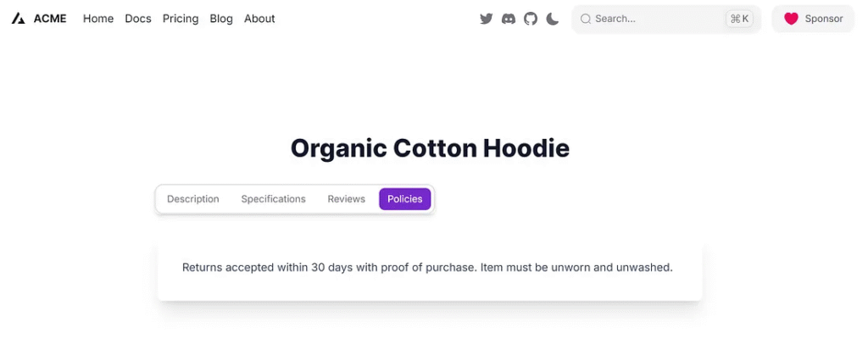Image resolution: width=868 pixels, height=344 pixels.
Task: Open the About page link
Action: 259,19
